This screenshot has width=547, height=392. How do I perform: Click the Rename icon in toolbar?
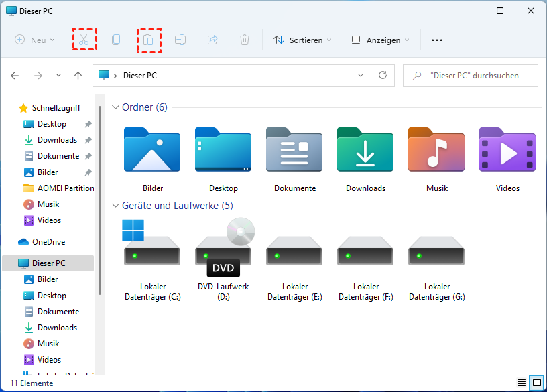[x=180, y=40]
